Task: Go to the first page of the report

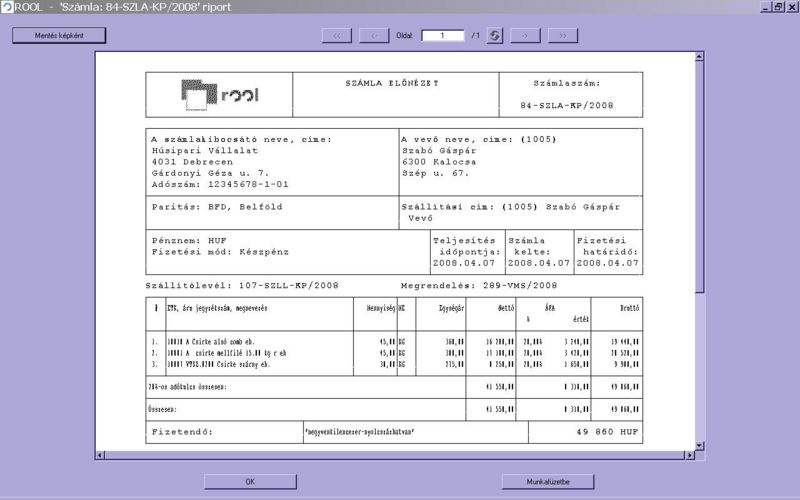Action: tap(337, 35)
